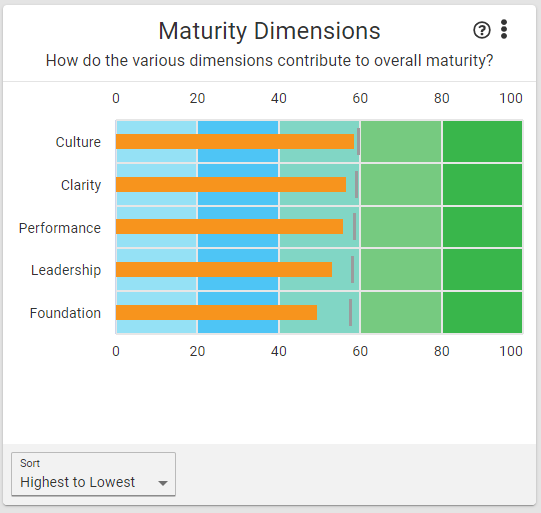Click the medium green 60-80 band in Foundation row

click(401, 313)
